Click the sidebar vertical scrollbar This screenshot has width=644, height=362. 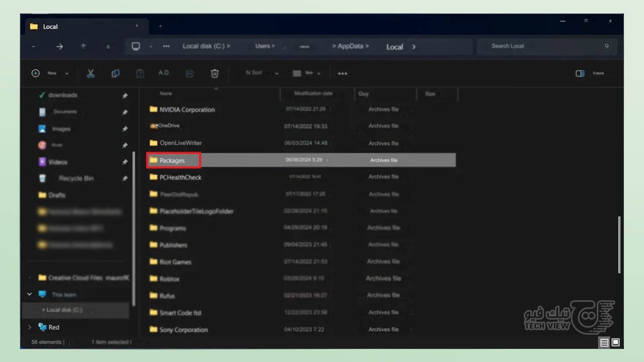pyautogui.click(x=133, y=229)
